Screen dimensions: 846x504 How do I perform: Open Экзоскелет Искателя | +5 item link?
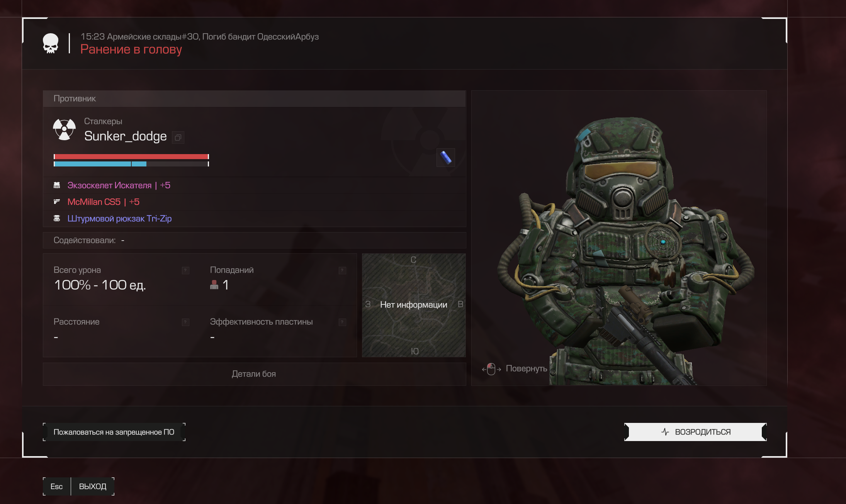coord(119,185)
